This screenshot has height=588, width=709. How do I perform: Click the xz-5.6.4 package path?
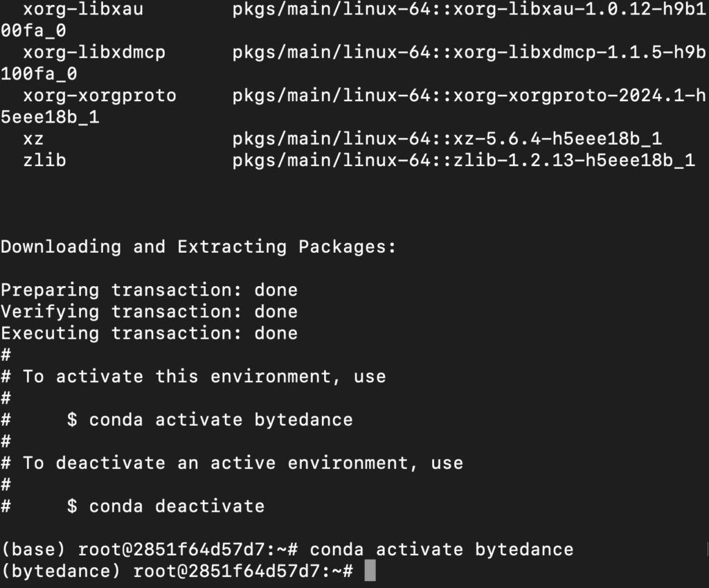pyautogui.click(x=447, y=139)
